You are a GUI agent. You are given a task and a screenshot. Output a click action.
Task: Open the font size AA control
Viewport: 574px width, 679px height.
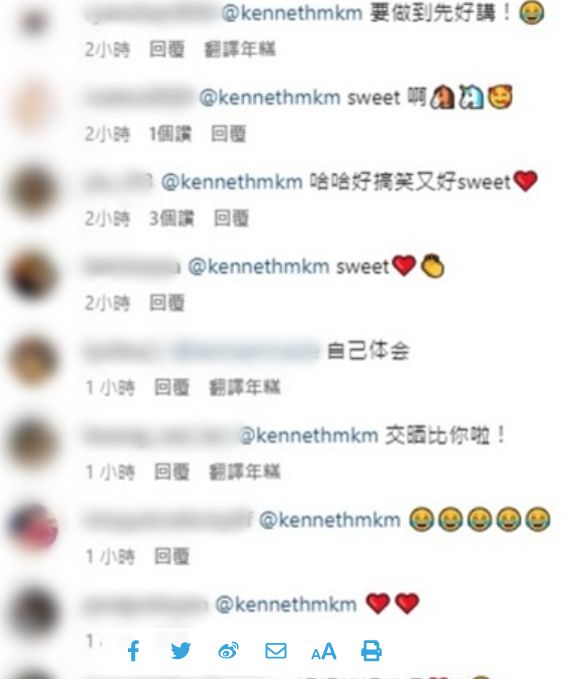(324, 652)
